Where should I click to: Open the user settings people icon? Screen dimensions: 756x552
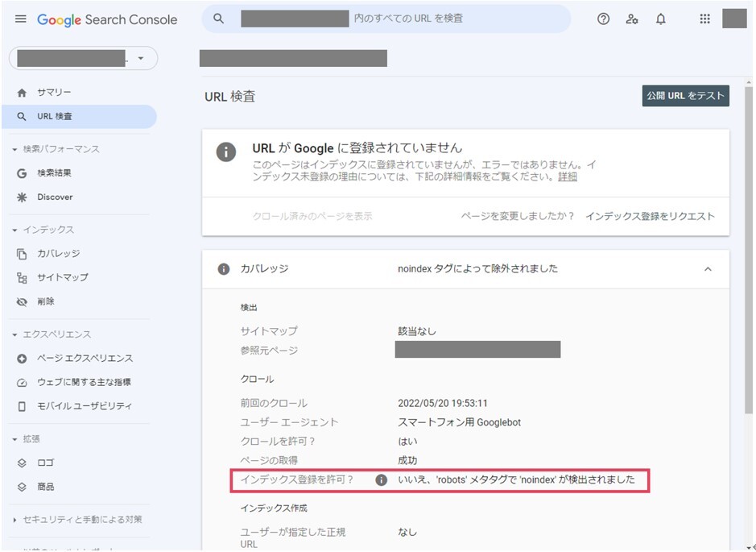click(x=632, y=19)
